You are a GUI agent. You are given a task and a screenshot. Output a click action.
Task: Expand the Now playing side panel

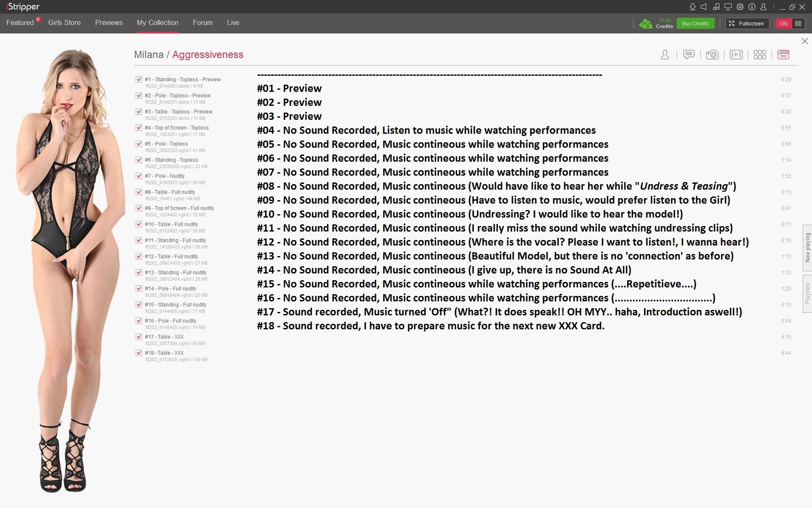[x=807, y=248]
